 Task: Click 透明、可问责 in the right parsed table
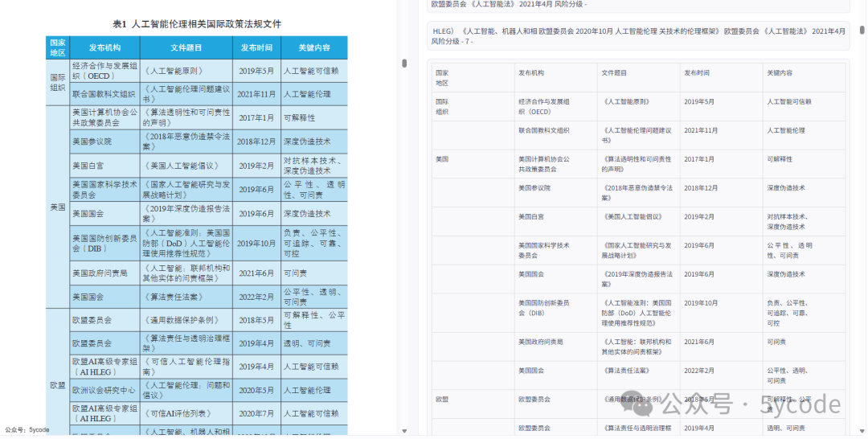pos(785,428)
